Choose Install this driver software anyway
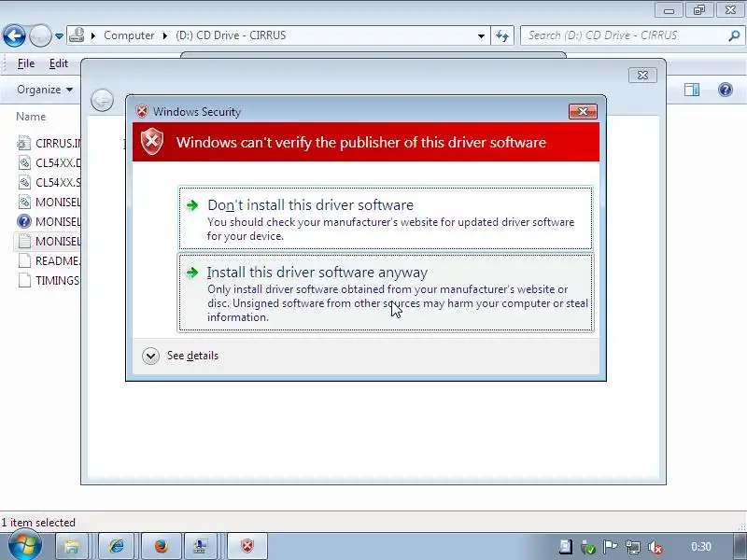The height and width of the screenshot is (560, 747). 386,292
